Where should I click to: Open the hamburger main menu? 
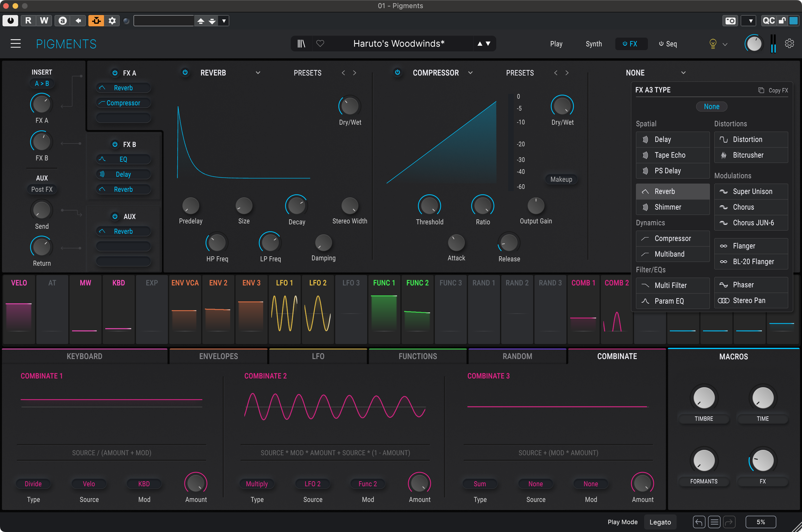(x=16, y=44)
